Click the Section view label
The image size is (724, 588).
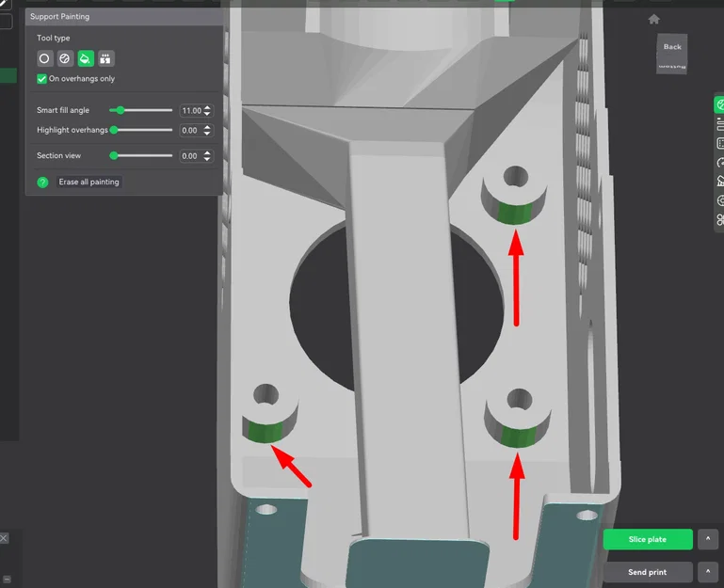pyautogui.click(x=59, y=156)
